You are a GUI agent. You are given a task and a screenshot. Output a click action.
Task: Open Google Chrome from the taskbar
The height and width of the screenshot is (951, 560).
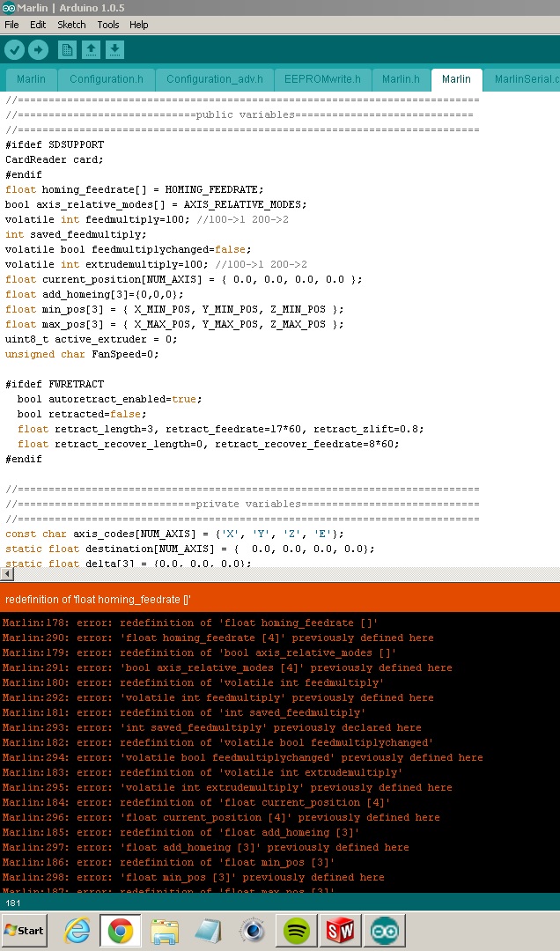(121, 930)
